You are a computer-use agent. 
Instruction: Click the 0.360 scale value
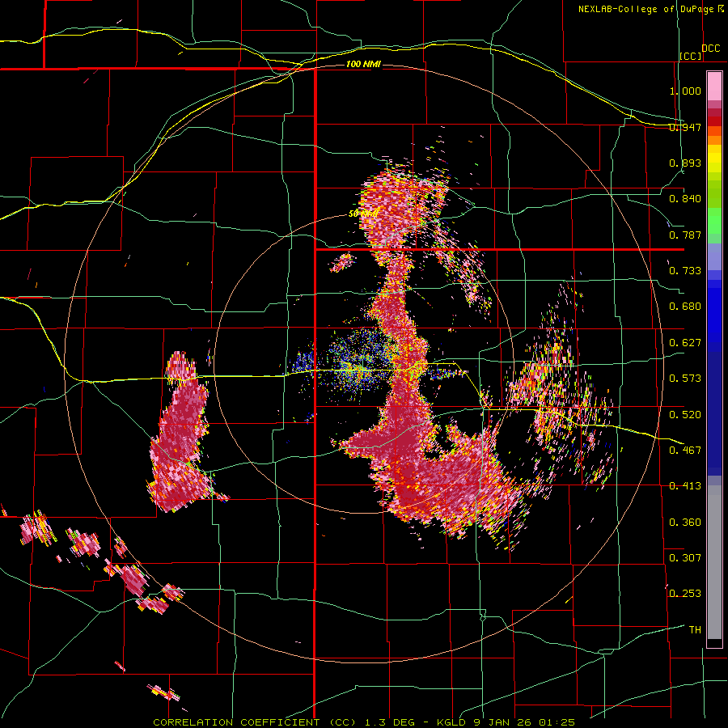pos(685,523)
